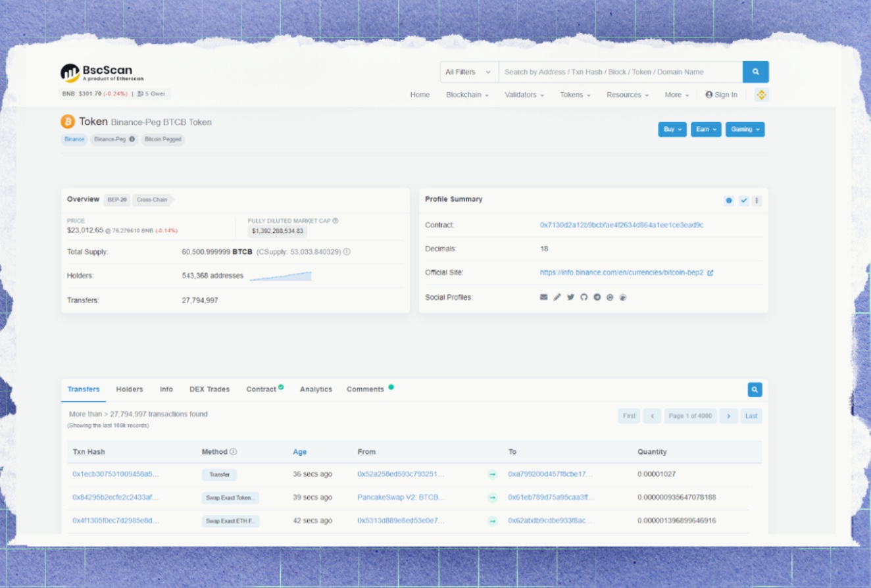Switch to the Info tab

coord(166,389)
